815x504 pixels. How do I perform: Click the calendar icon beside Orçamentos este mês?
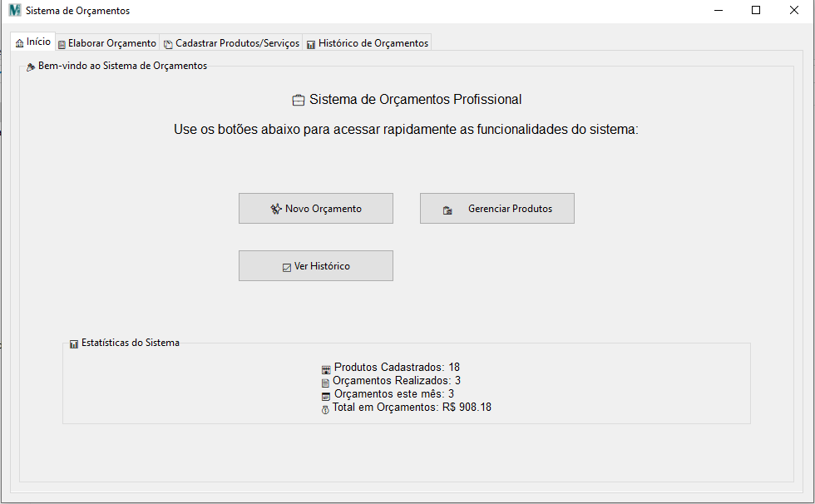(326, 395)
